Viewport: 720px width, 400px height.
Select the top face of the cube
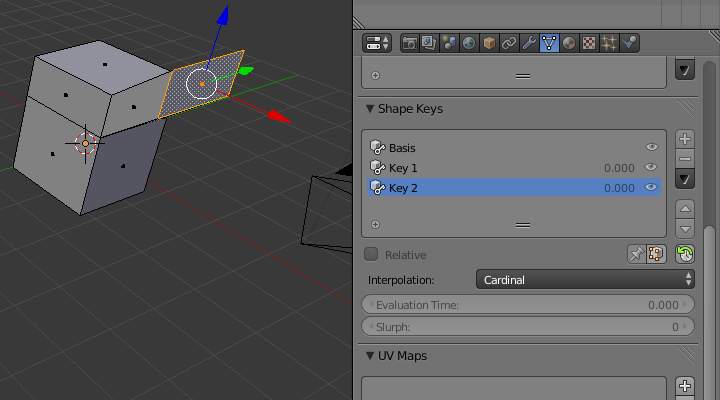pyautogui.click(x=103, y=64)
